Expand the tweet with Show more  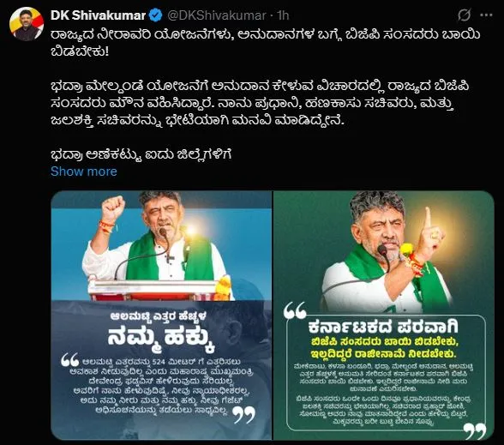(84, 171)
